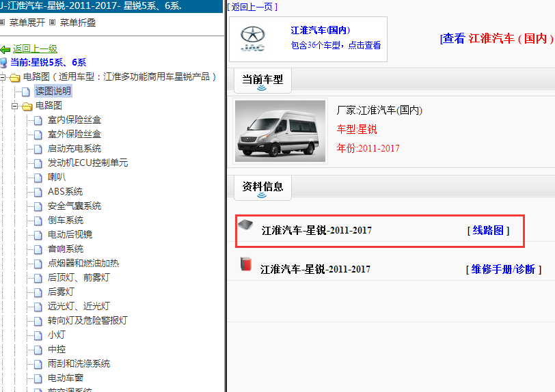555x392 pixels.
Task: Click the 返回上一级 link
Action: 35,48
